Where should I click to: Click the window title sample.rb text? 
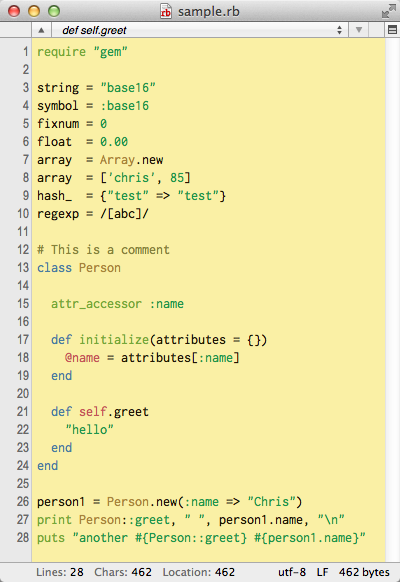coord(209,12)
